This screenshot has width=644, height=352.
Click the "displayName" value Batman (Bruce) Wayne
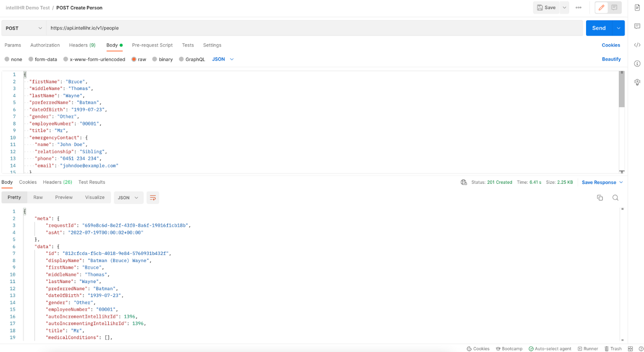[119, 261]
